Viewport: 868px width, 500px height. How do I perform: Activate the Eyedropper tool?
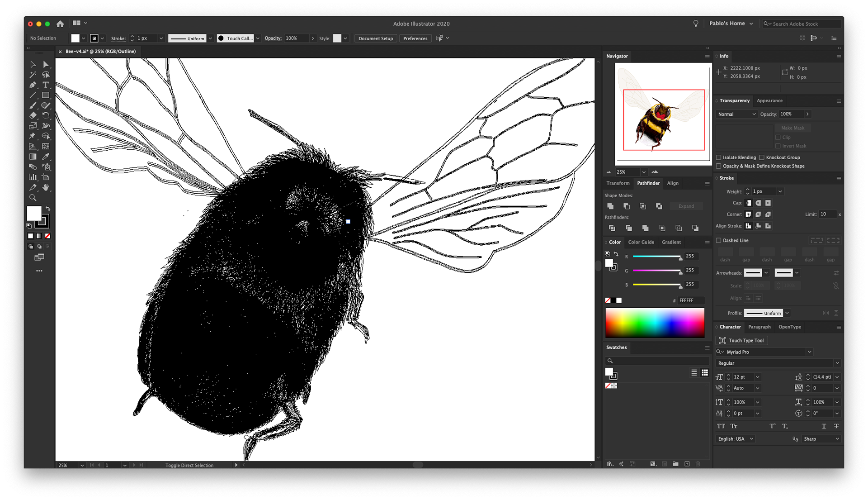point(46,157)
